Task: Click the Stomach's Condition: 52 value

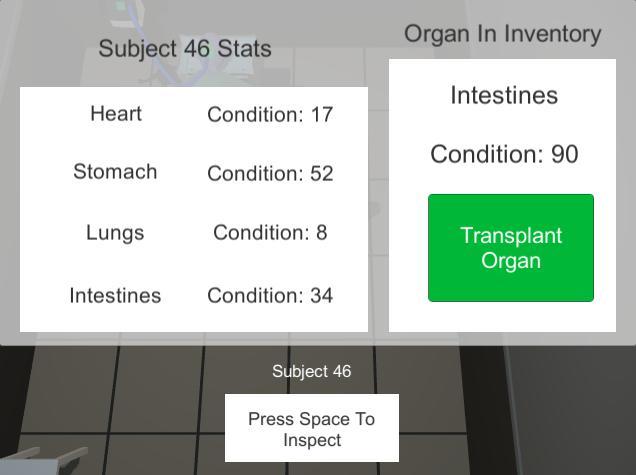Action: point(270,174)
